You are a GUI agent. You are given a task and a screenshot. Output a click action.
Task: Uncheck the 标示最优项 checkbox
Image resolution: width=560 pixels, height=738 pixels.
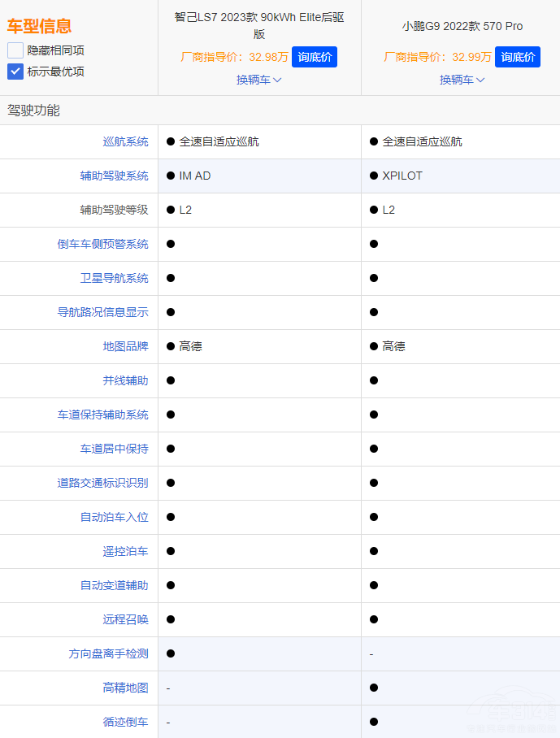coord(15,72)
